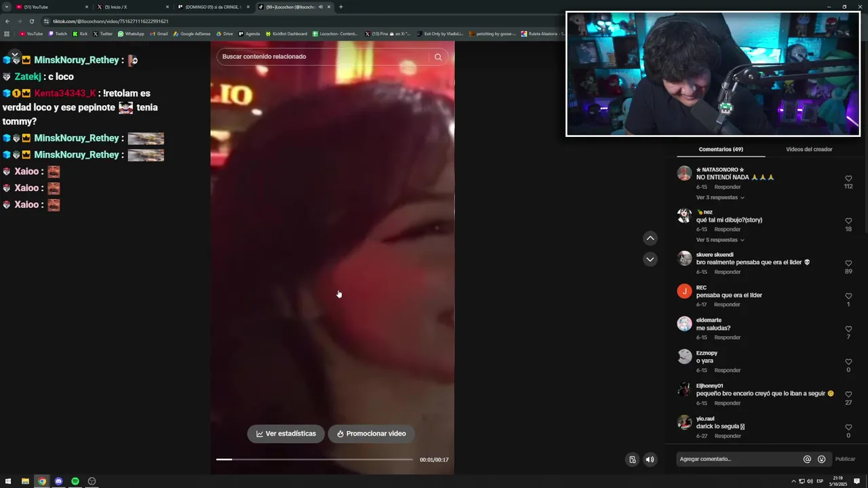
Task: Click Publicar to post the comment
Action: point(845,459)
